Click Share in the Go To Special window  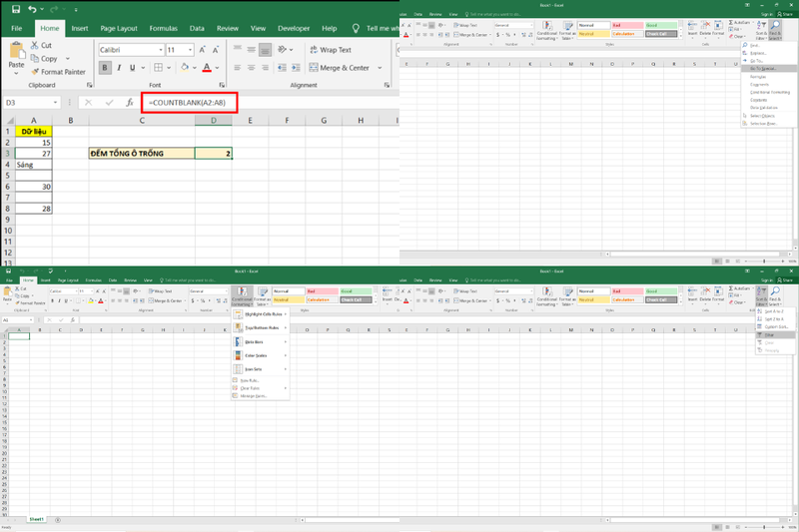[785, 14]
